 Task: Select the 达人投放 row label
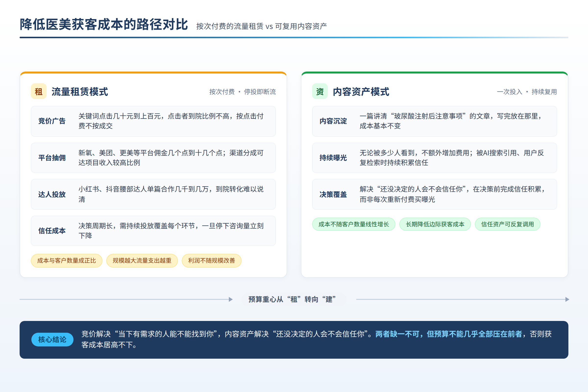pos(52,194)
